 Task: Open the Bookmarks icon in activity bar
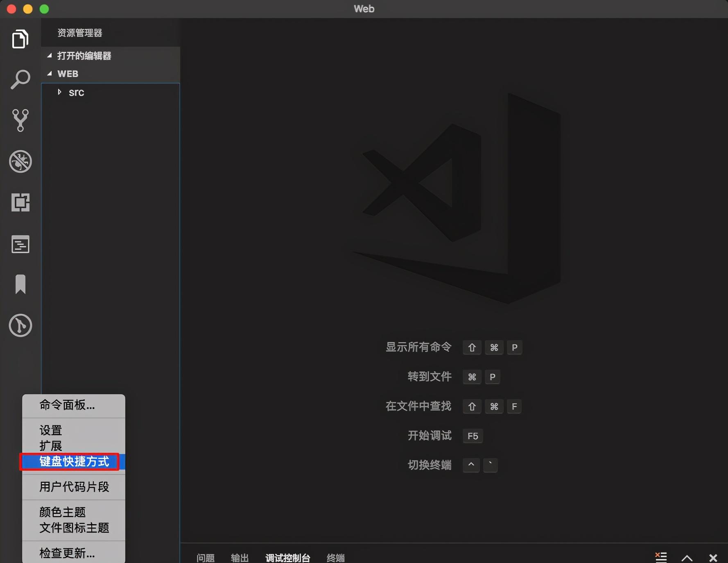click(x=20, y=284)
